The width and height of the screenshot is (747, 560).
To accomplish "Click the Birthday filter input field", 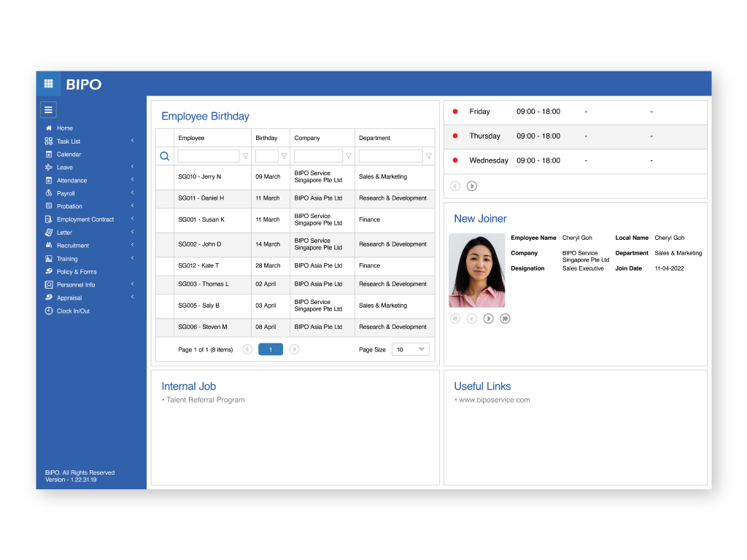I will pos(267,156).
